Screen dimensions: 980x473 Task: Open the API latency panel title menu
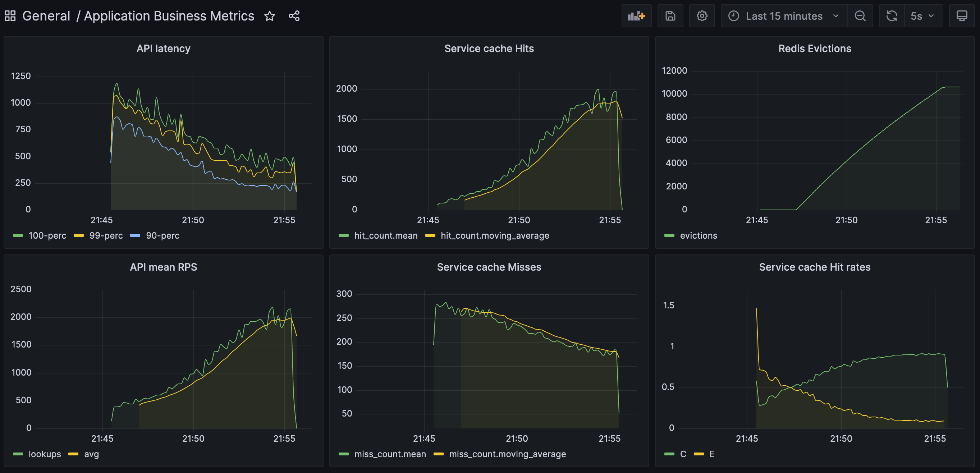click(x=163, y=49)
